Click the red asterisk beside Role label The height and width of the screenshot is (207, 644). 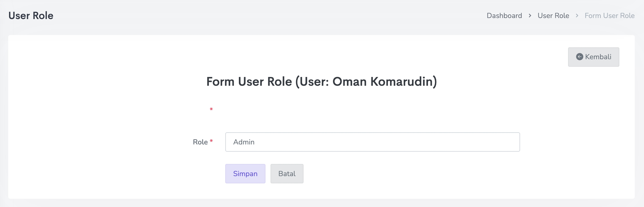pos(211,141)
